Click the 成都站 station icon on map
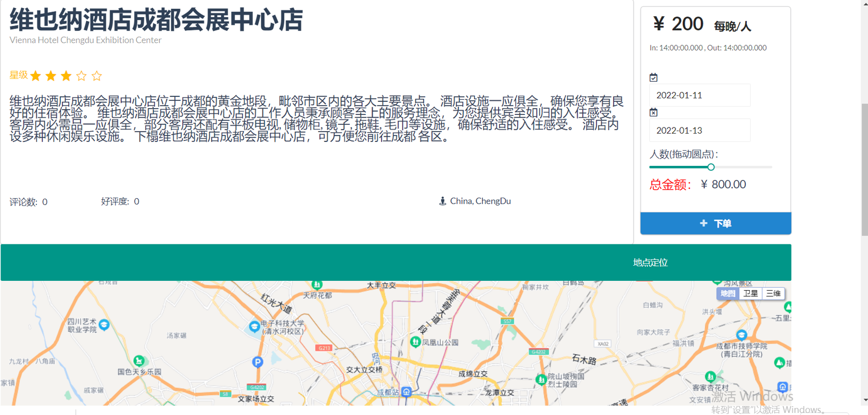This screenshot has height=415, width=868. point(406,392)
